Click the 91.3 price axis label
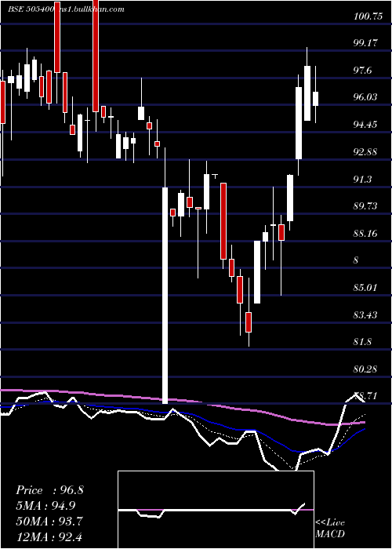 point(362,180)
